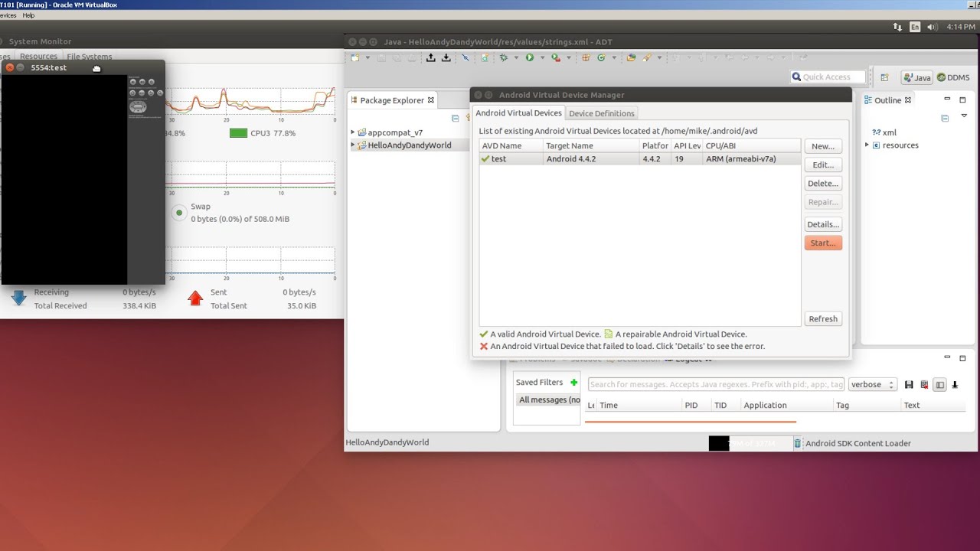
Task: Expand the resources node in Outline
Action: [x=867, y=145]
